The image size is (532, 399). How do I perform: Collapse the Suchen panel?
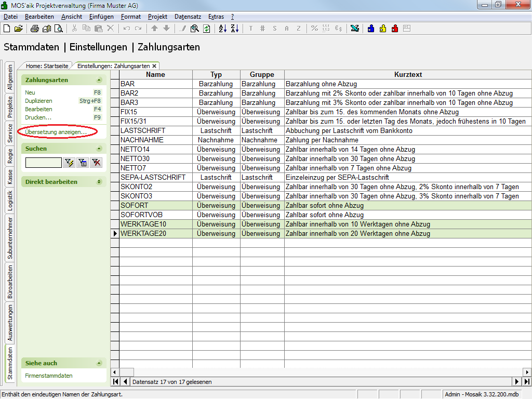pos(99,149)
